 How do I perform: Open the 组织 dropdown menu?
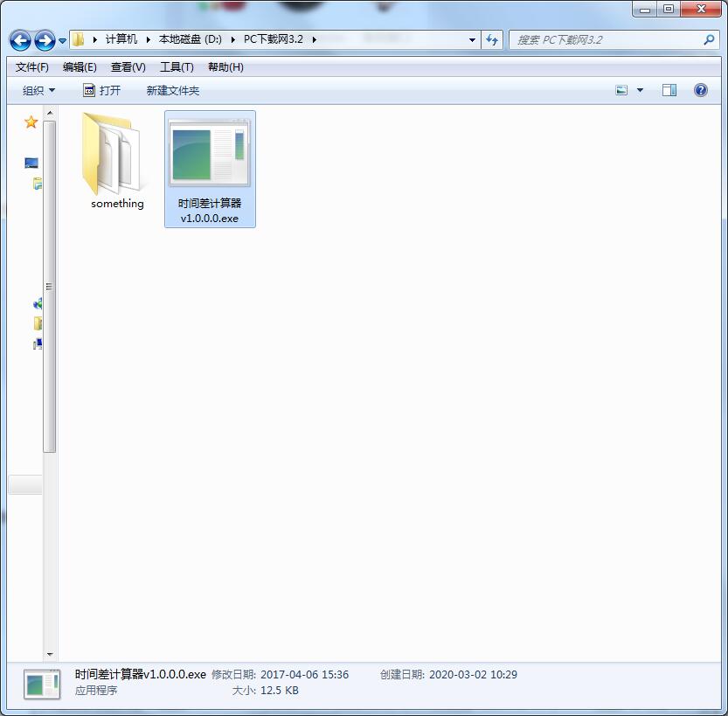(x=38, y=90)
